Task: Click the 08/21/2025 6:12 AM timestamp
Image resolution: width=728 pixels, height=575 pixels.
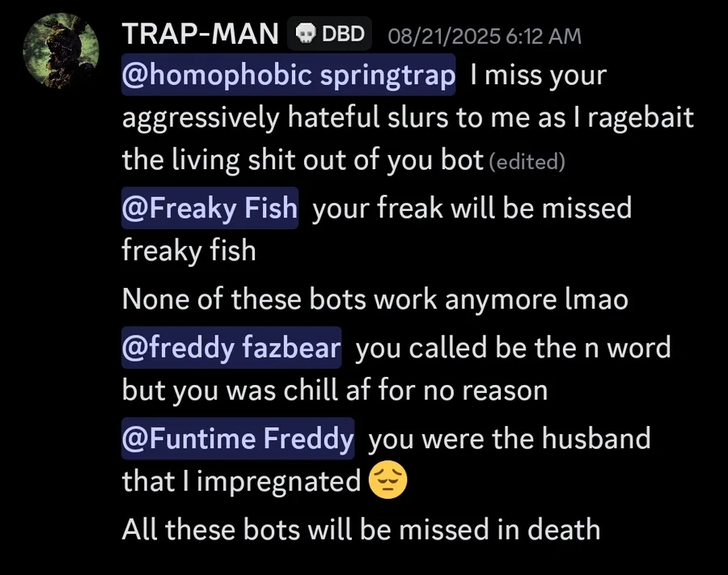Action: [485, 36]
